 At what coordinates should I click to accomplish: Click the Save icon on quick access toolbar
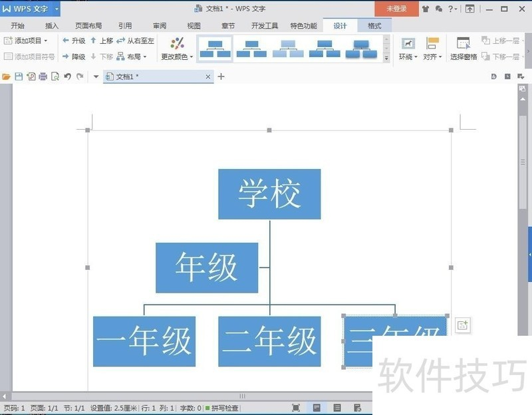[x=19, y=76]
